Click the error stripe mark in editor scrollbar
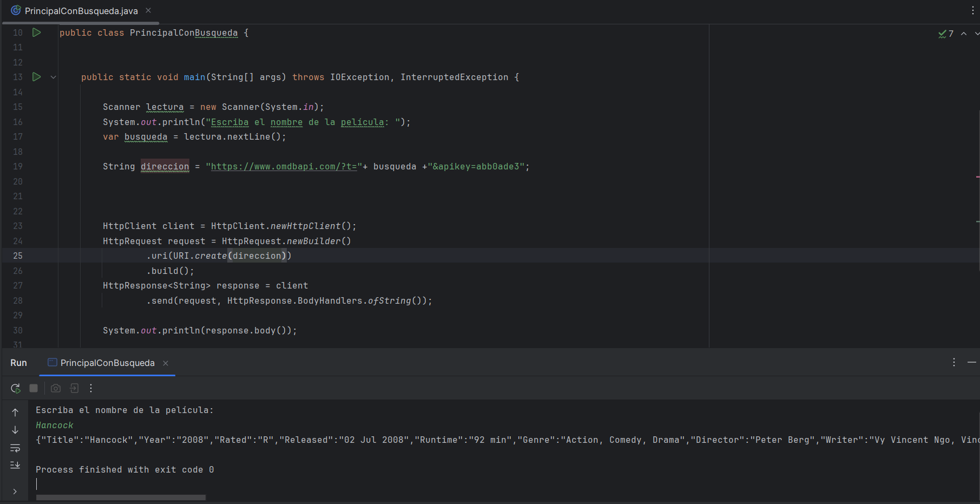Viewport: 980px width, 504px height. tap(978, 177)
